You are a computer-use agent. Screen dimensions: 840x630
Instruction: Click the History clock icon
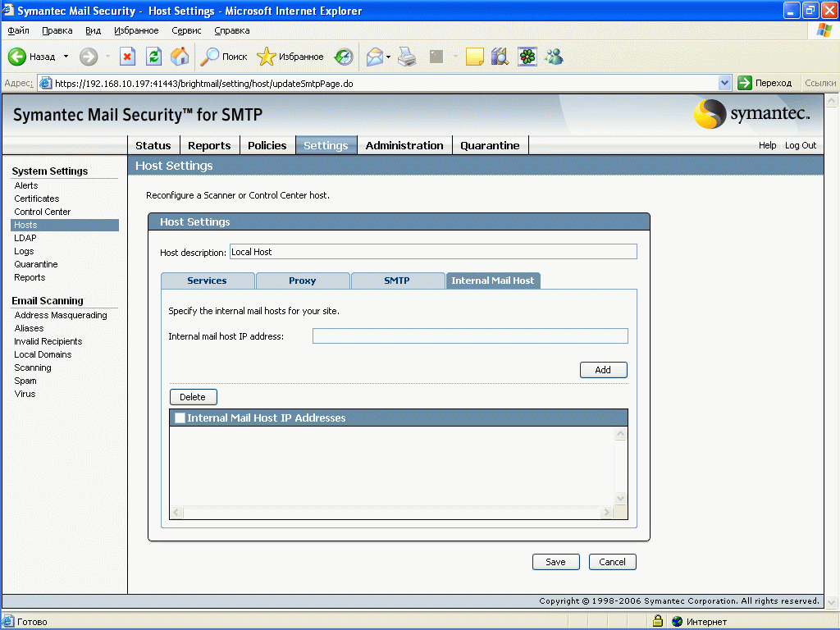344,57
